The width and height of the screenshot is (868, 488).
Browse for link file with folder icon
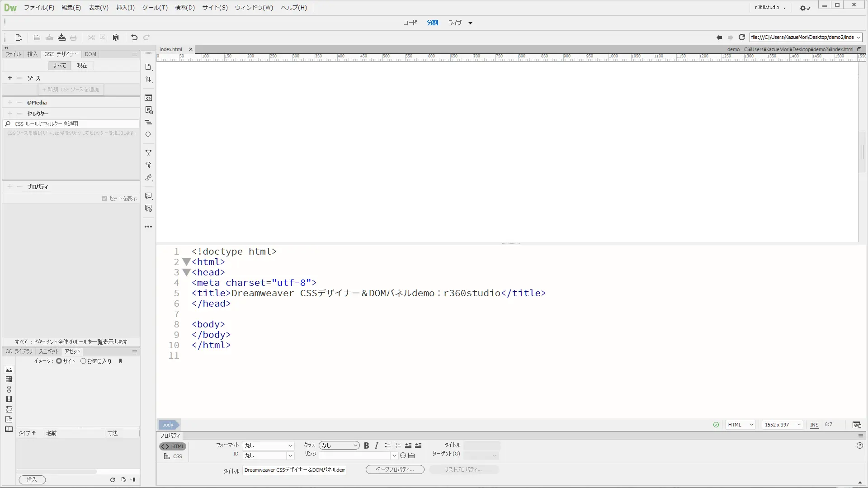tap(411, 455)
